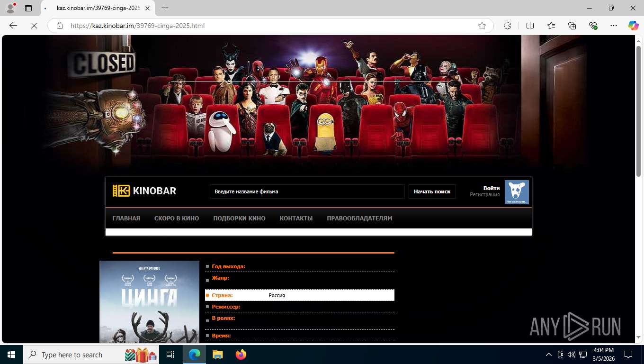Focus the movie title search field

[307, 191]
